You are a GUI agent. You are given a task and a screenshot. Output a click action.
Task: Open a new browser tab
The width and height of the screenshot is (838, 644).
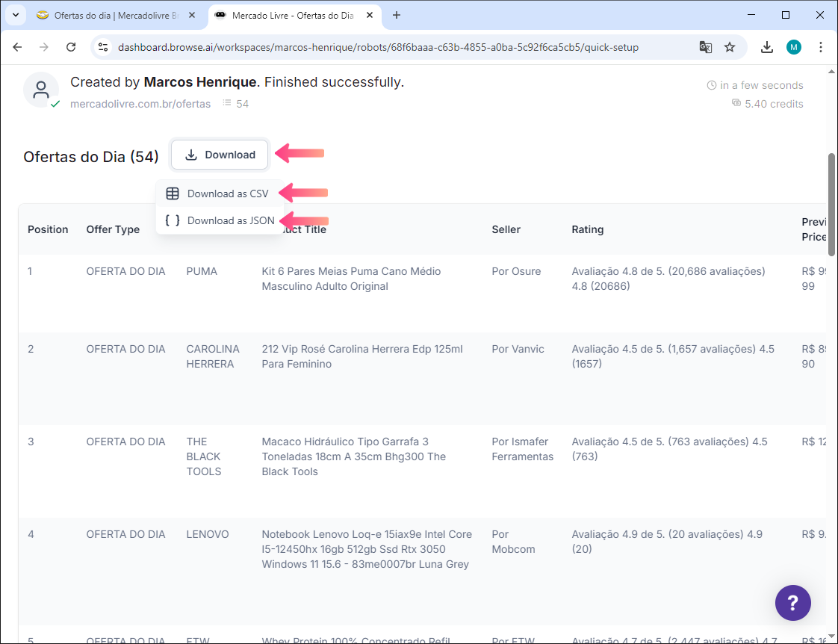397,16
